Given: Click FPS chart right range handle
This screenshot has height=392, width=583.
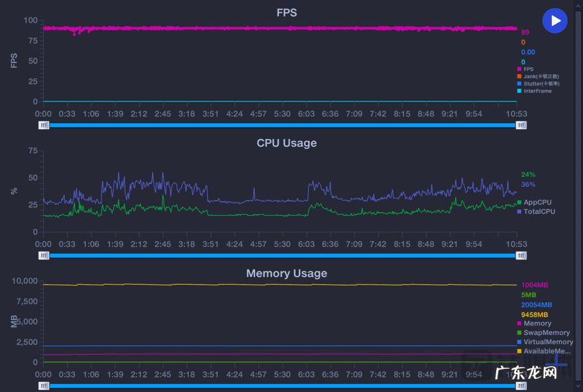Looking at the screenshot, I should pos(521,125).
